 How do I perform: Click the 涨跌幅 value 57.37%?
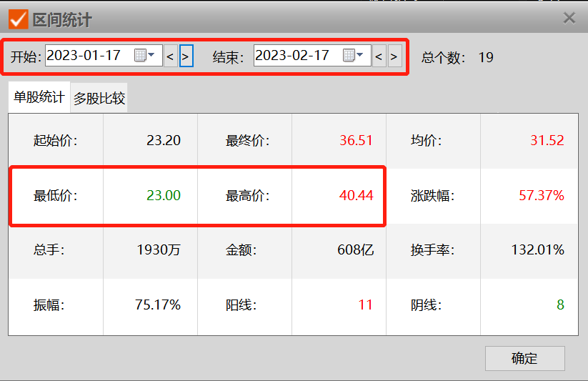tap(541, 195)
